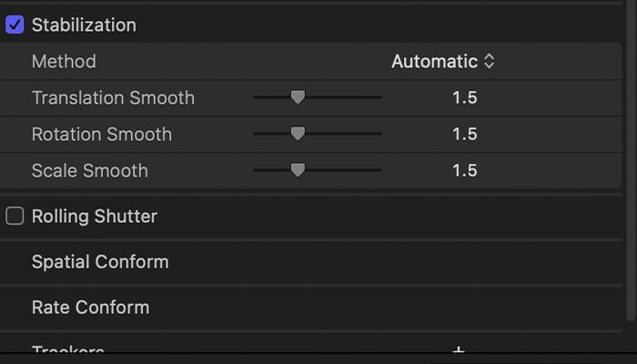Click the Trackers section label
The image size is (637, 364).
point(68,349)
